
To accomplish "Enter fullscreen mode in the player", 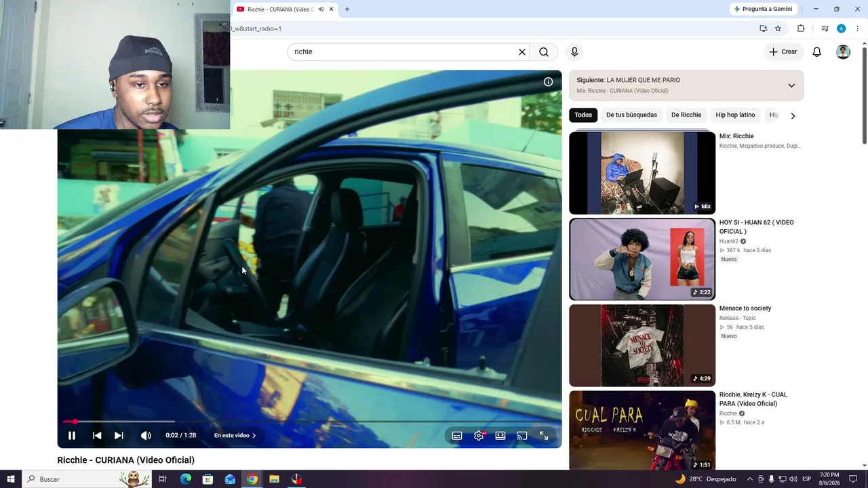I will click(544, 436).
